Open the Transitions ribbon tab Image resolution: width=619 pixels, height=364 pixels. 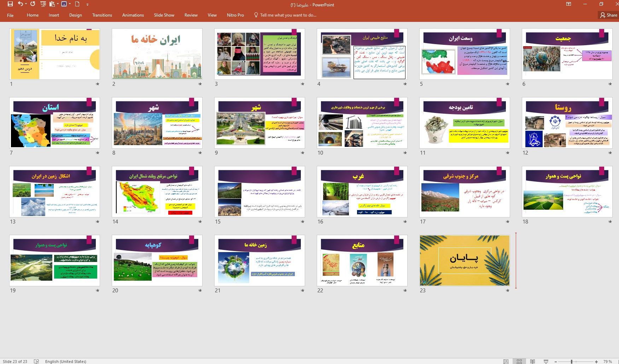point(102,15)
